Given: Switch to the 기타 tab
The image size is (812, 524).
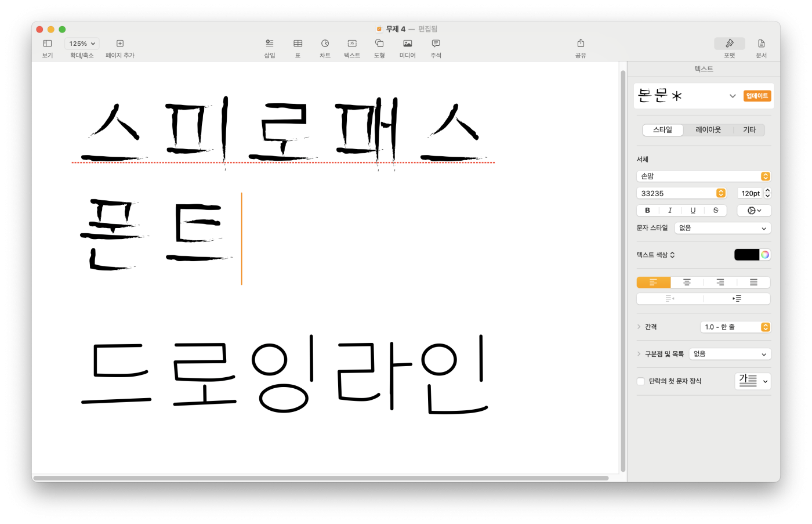Looking at the screenshot, I should click(749, 130).
